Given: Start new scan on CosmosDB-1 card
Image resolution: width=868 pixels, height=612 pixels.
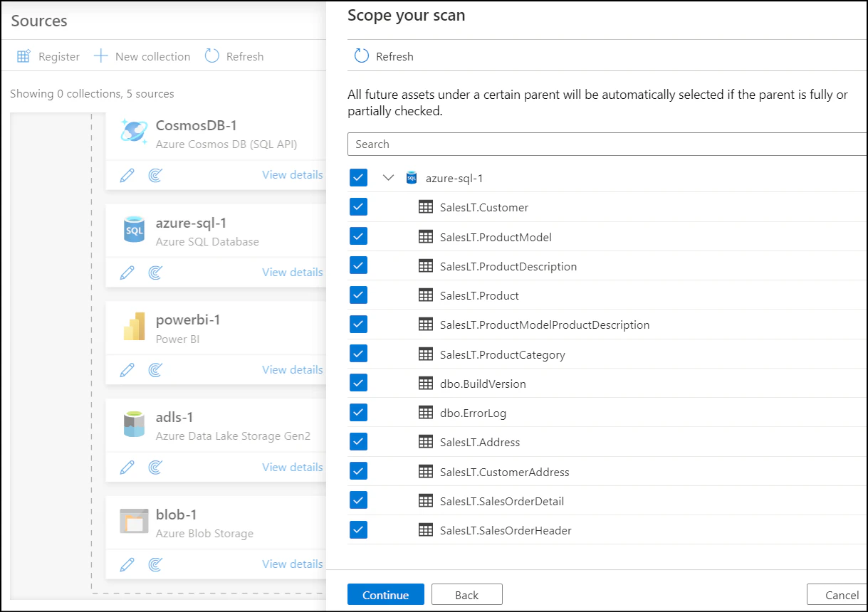Looking at the screenshot, I should coord(155,175).
